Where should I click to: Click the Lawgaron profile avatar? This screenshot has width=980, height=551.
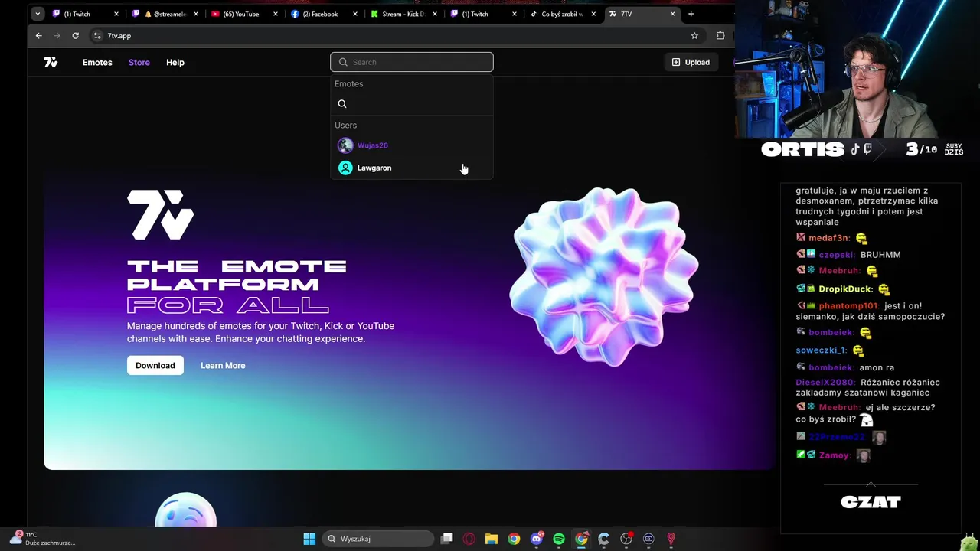pyautogui.click(x=345, y=168)
